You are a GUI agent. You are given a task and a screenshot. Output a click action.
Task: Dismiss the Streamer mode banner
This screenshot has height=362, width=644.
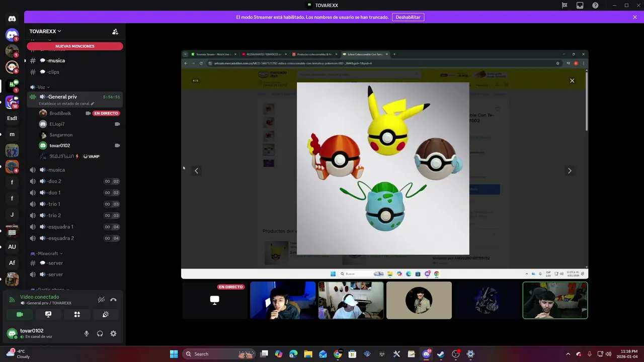point(635,17)
